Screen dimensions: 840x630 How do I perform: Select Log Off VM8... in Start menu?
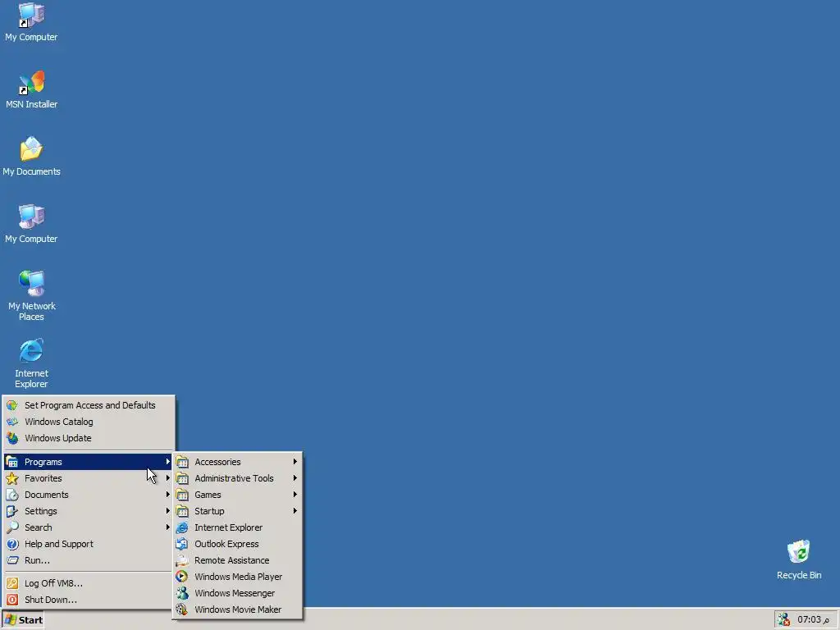click(x=89, y=583)
